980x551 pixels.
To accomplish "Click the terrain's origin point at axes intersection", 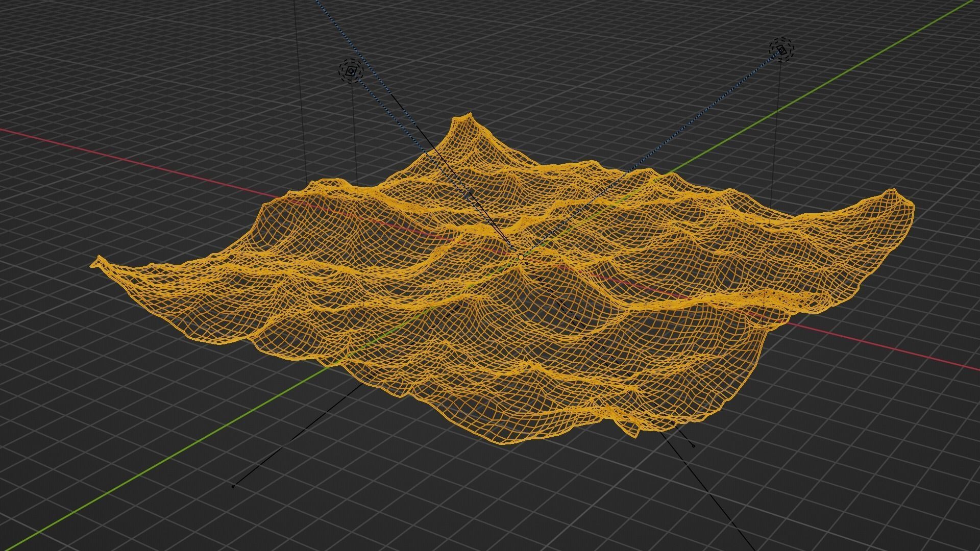I will point(521,257).
